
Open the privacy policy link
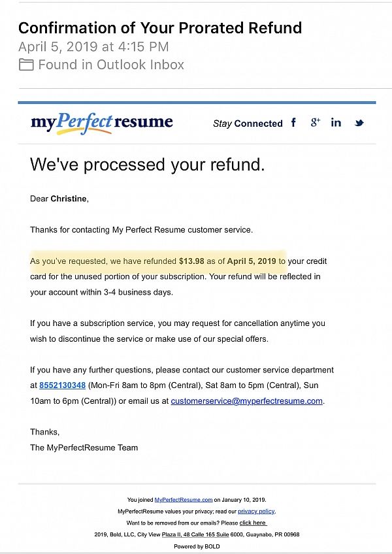click(x=256, y=511)
